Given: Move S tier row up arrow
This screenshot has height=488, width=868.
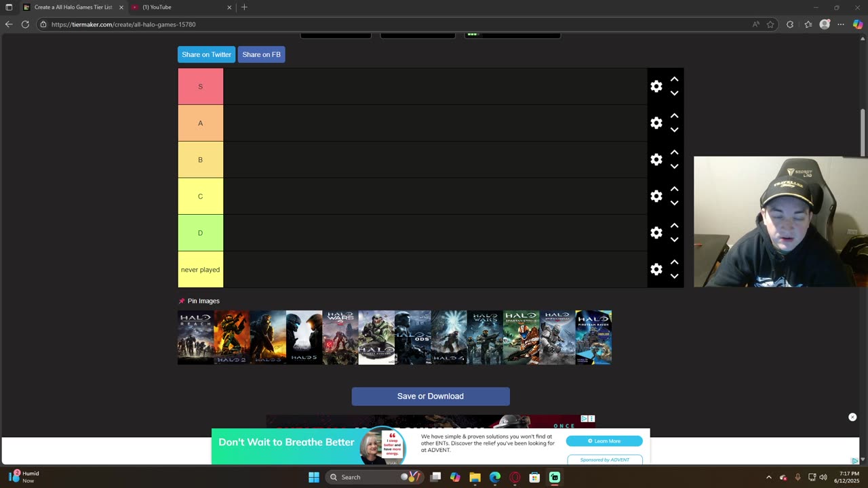Looking at the screenshot, I should click(674, 79).
